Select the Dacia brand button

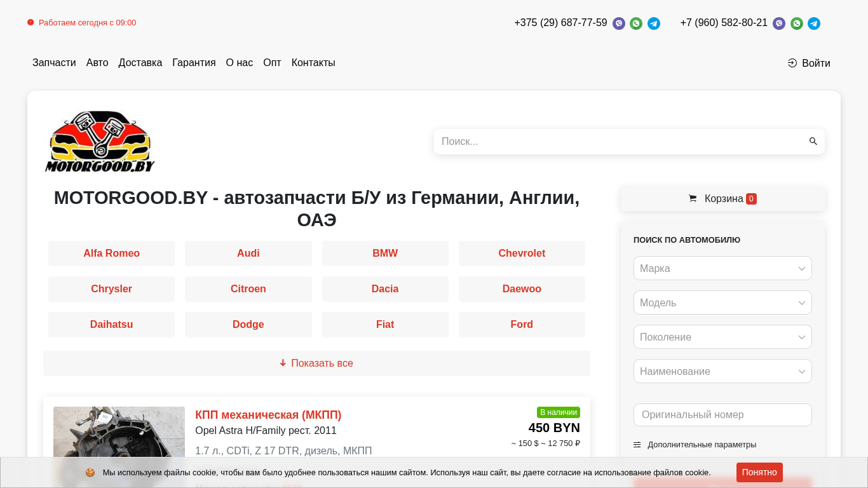click(385, 289)
